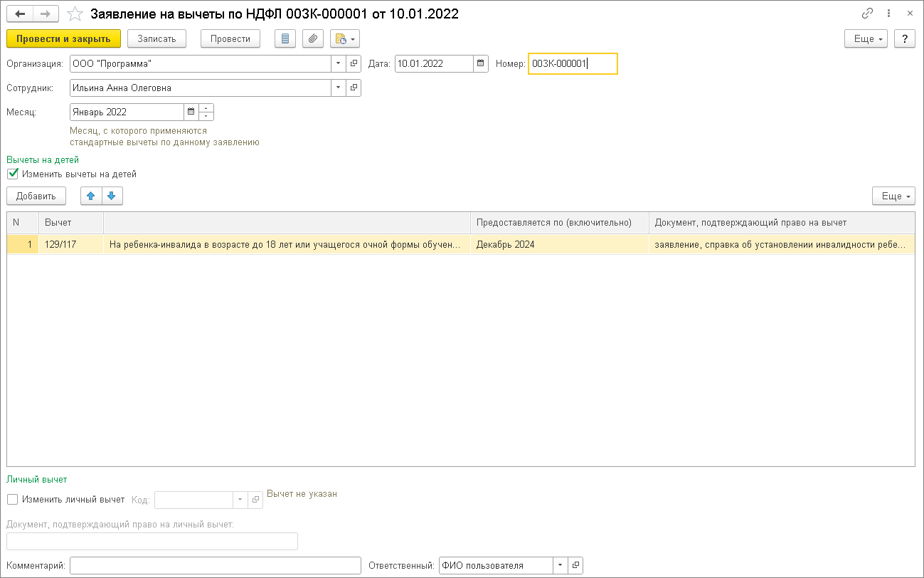
Task: Move the selected row down
Action: click(x=112, y=196)
